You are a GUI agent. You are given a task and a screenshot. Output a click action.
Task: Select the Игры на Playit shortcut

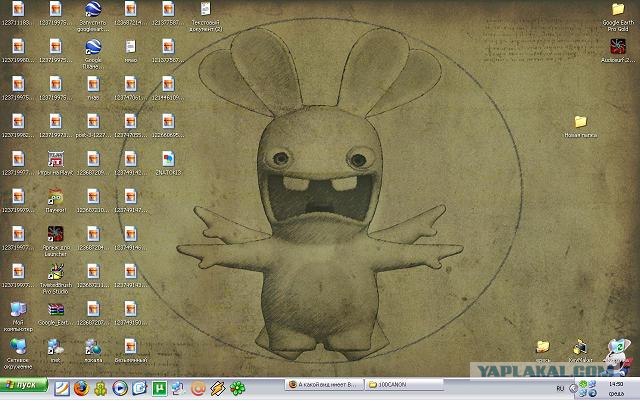click(x=56, y=163)
